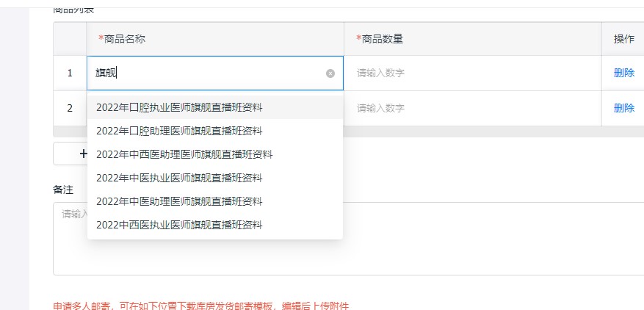Screen dimensions: 644x310
Task: Delete the second product row
Action: pyautogui.click(x=623, y=108)
